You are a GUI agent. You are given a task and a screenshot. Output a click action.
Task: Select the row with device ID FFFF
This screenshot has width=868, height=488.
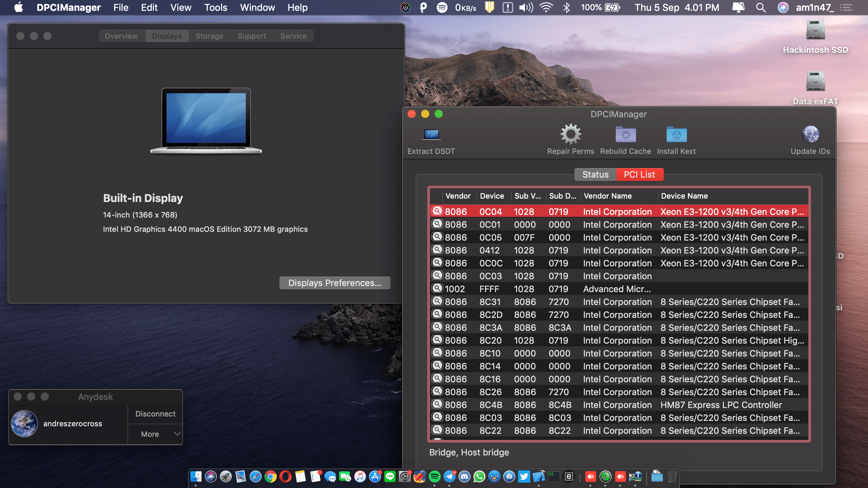(619, 289)
